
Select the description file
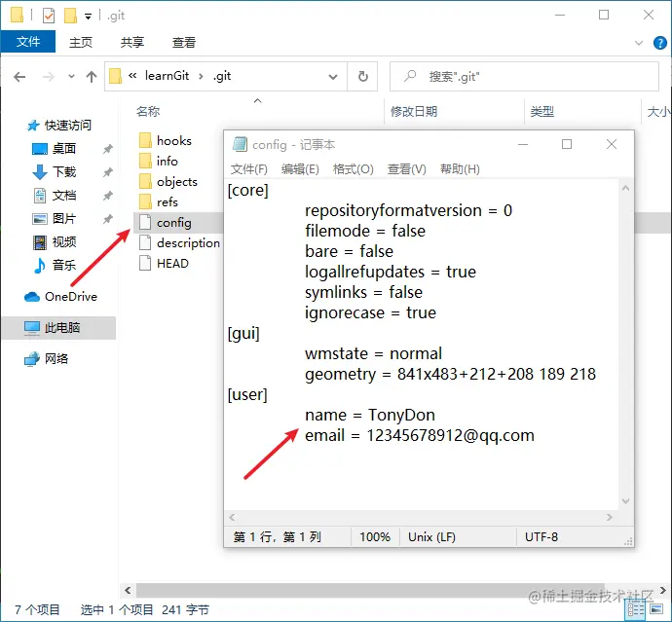[x=179, y=243]
